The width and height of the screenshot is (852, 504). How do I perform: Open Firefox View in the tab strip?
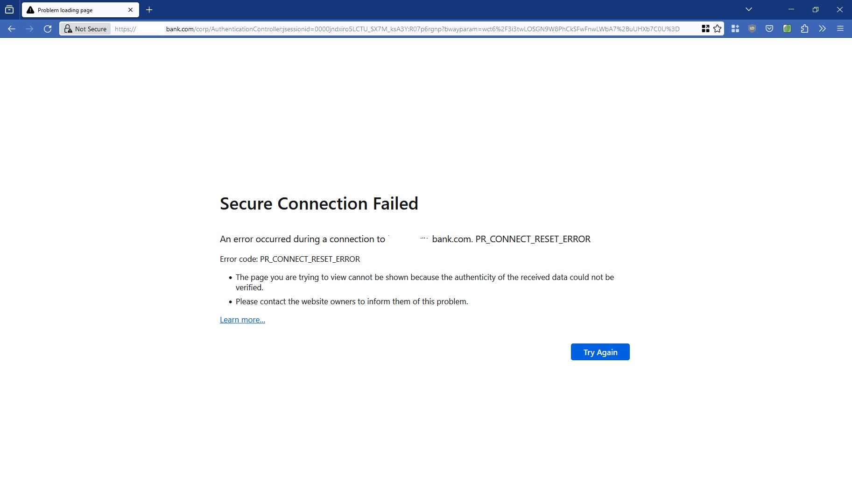coord(9,9)
